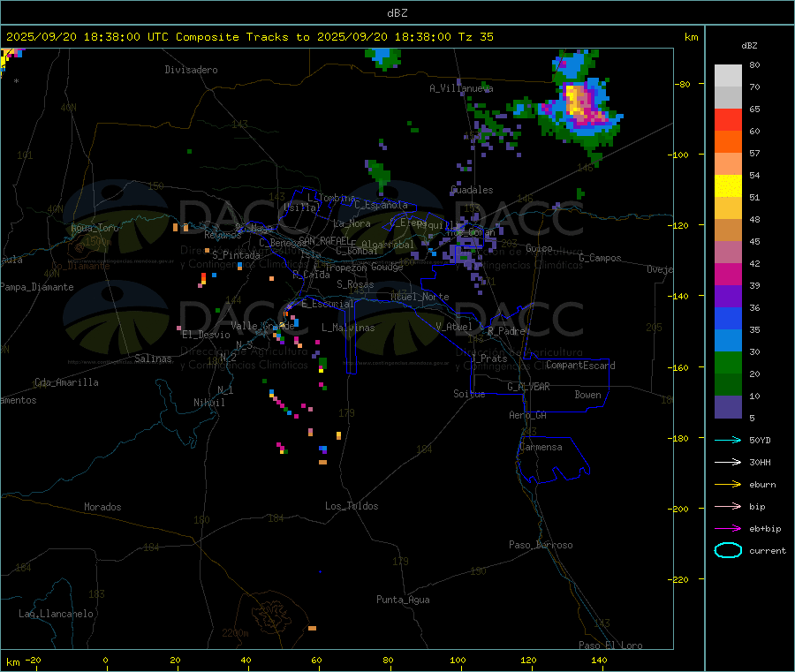Image resolution: width=795 pixels, height=672 pixels.
Task: Click the composite tracks timestamp header text
Action: (249, 37)
